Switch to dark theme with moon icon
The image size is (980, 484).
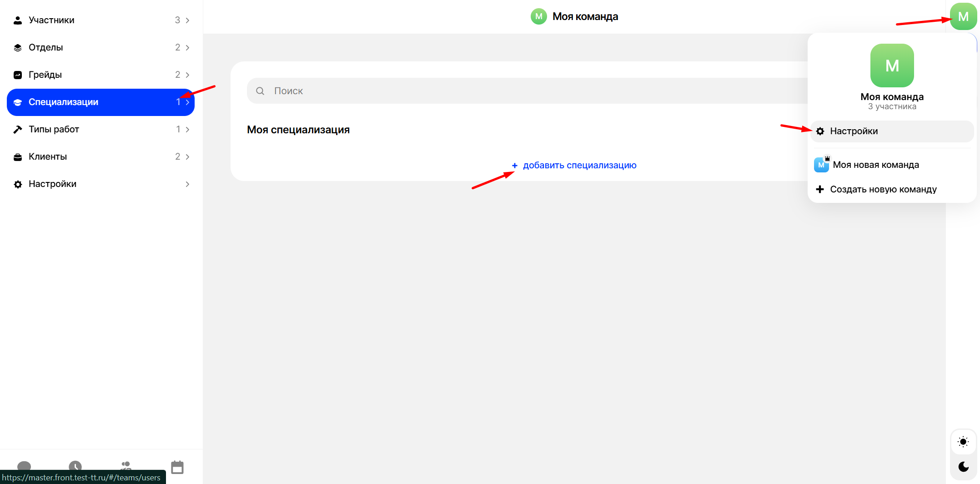click(963, 467)
